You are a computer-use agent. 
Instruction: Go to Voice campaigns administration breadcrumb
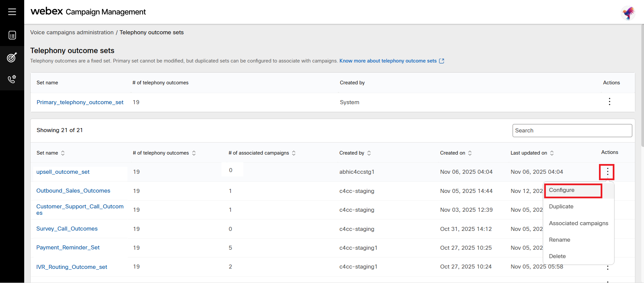tap(72, 32)
